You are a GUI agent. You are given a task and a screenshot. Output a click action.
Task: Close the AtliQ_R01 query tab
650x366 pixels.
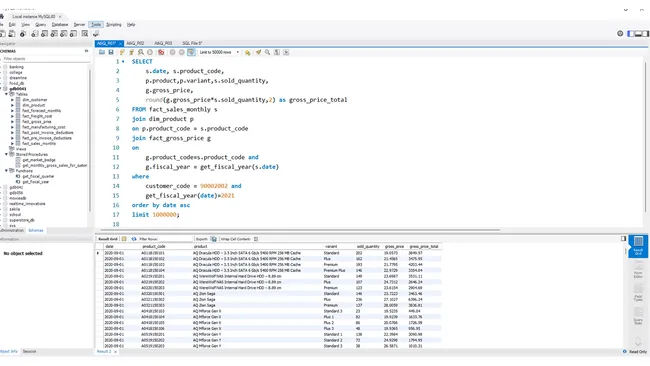tap(121, 43)
